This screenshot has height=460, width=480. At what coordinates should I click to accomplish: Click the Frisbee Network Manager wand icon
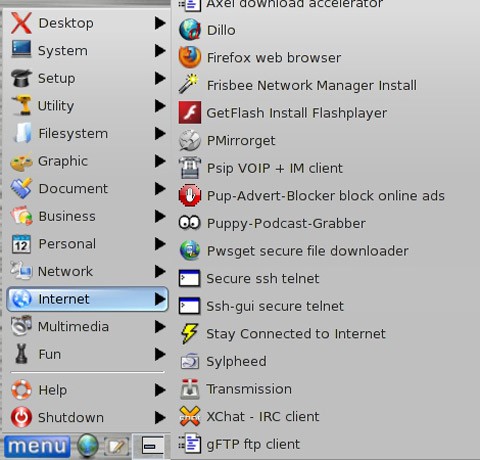tap(189, 85)
